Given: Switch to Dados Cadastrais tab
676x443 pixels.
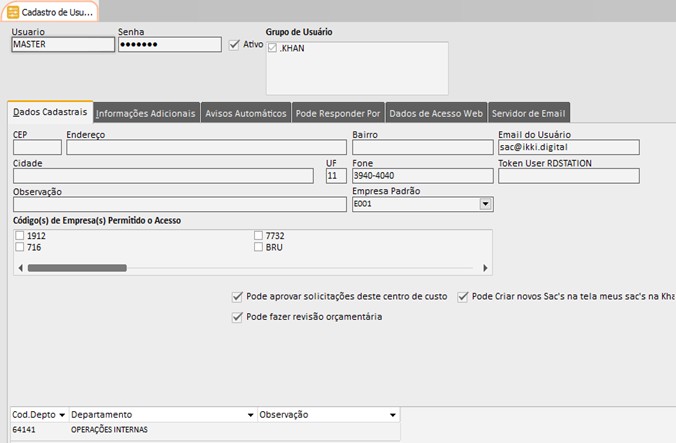Looking at the screenshot, I should [x=50, y=112].
